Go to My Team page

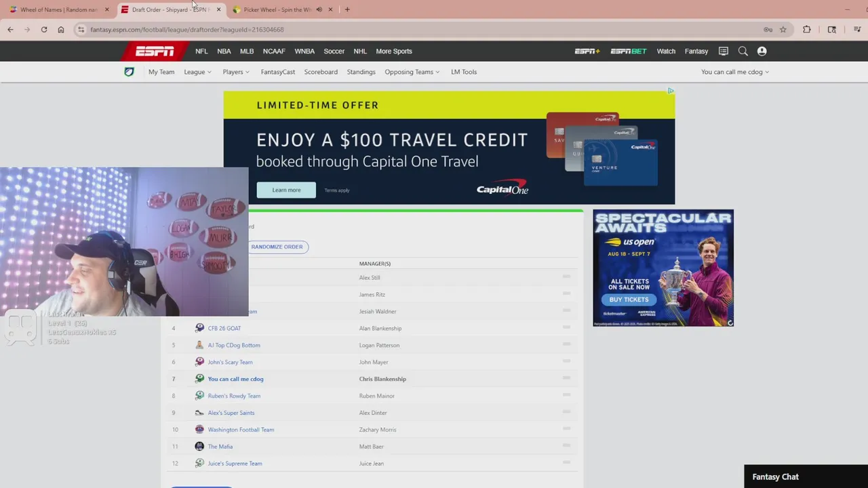[161, 72]
